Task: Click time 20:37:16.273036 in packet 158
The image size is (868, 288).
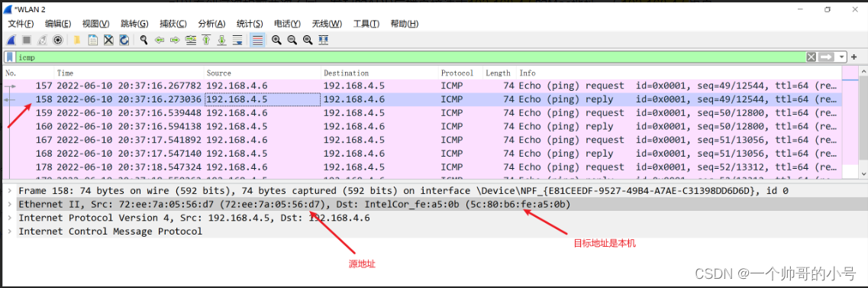Action: (x=130, y=99)
